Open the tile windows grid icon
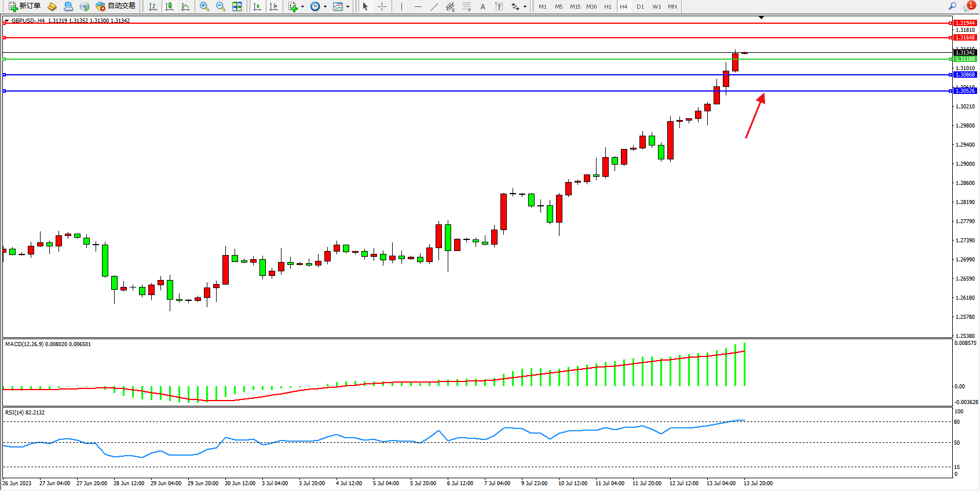The height and width of the screenshot is (491, 980). [237, 6]
